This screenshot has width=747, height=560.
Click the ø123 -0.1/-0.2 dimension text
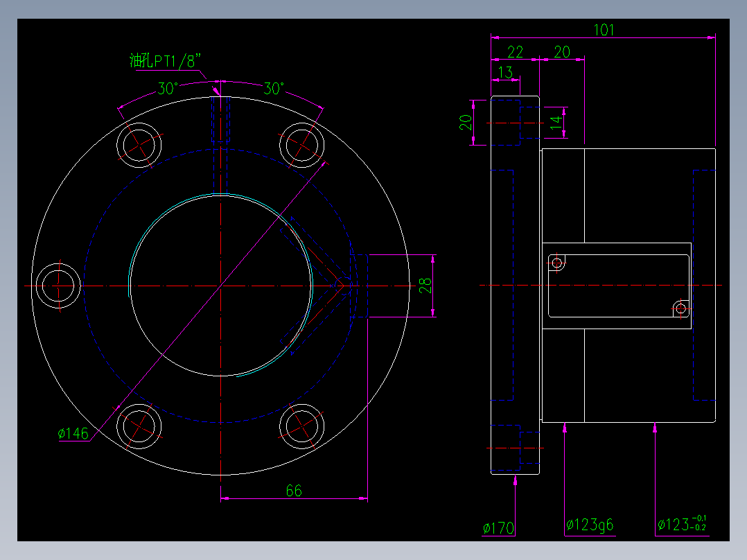[x=682, y=523]
